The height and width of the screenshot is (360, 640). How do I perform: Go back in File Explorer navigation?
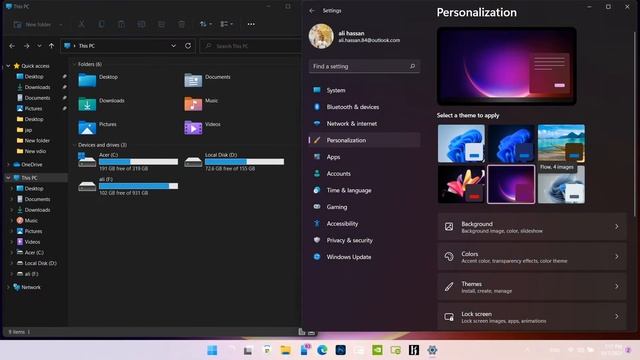point(12,46)
